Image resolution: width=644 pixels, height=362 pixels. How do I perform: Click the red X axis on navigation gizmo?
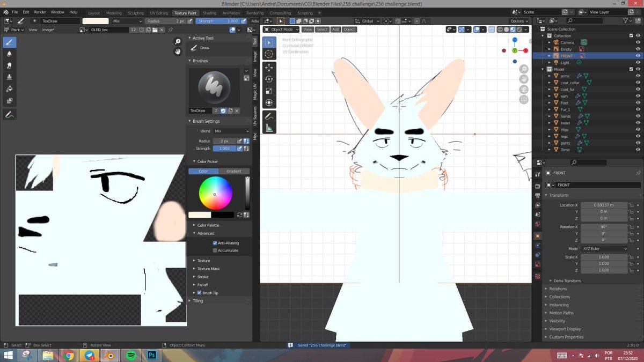tap(525, 50)
